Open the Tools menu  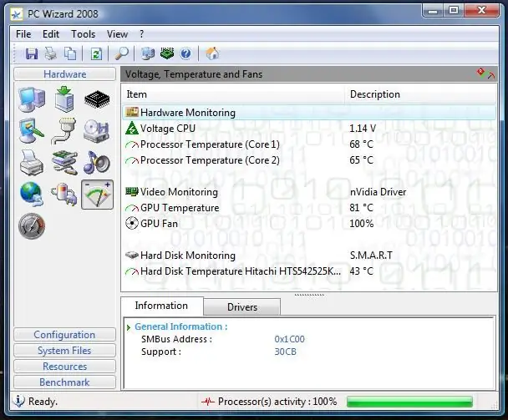84,34
